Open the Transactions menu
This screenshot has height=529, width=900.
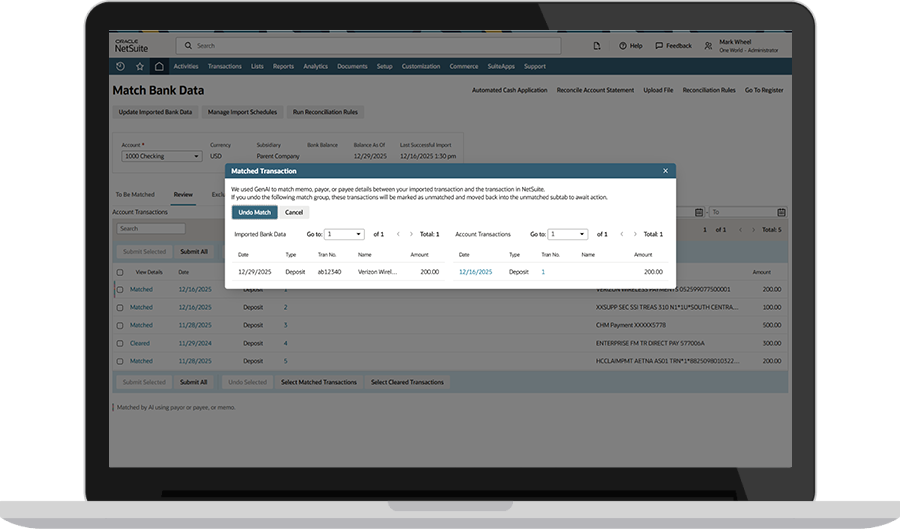pyautogui.click(x=224, y=67)
